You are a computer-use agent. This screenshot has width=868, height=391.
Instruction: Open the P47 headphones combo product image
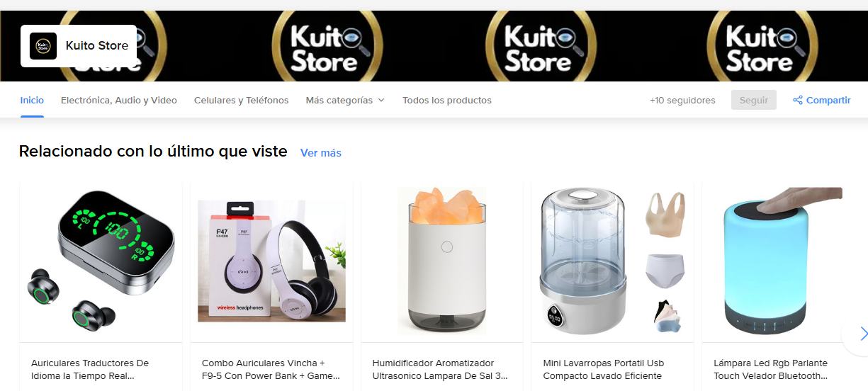pyautogui.click(x=271, y=261)
